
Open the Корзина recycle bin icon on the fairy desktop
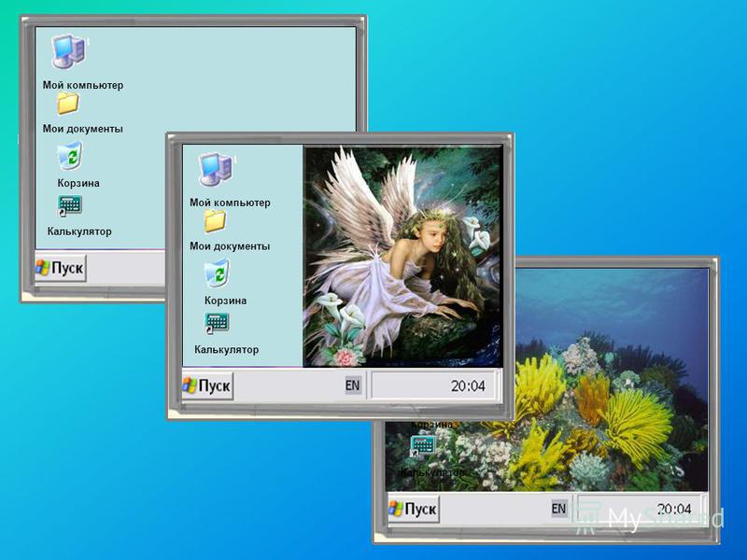217,273
